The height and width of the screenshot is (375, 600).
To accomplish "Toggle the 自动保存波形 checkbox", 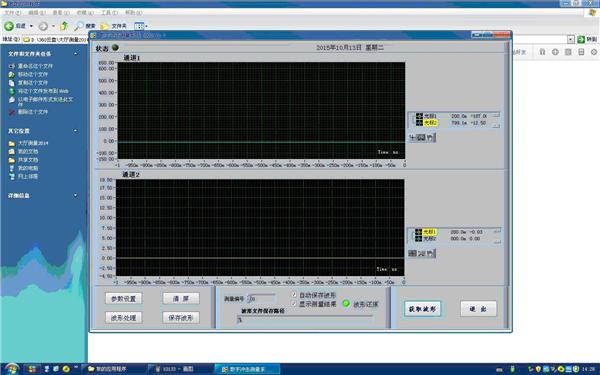I will 294,295.
